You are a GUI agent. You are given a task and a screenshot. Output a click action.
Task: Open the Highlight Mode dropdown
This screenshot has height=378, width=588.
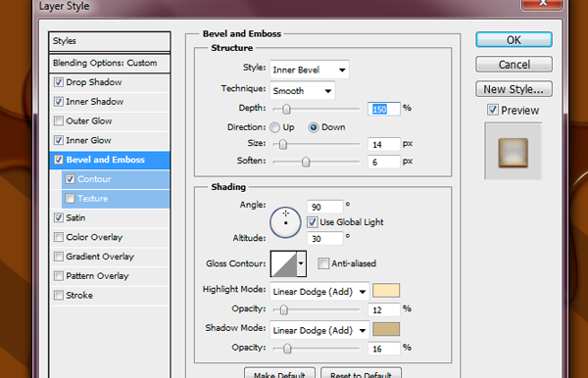(x=319, y=292)
